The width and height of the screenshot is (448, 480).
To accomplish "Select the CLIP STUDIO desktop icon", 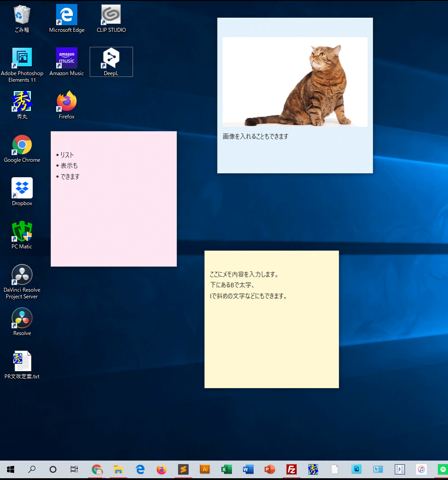I will [x=111, y=15].
